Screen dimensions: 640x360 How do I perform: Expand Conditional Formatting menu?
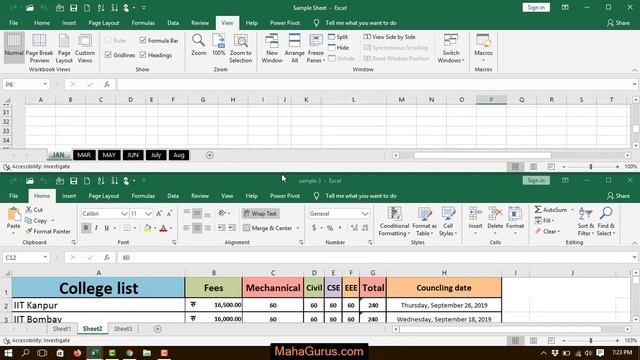pos(394,222)
